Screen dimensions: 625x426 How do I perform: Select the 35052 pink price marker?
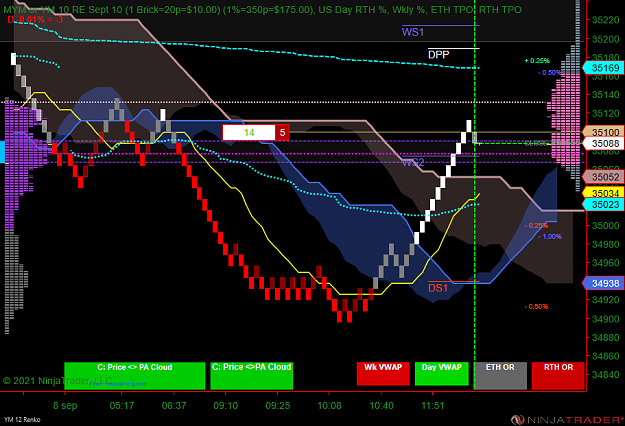tap(604, 177)
